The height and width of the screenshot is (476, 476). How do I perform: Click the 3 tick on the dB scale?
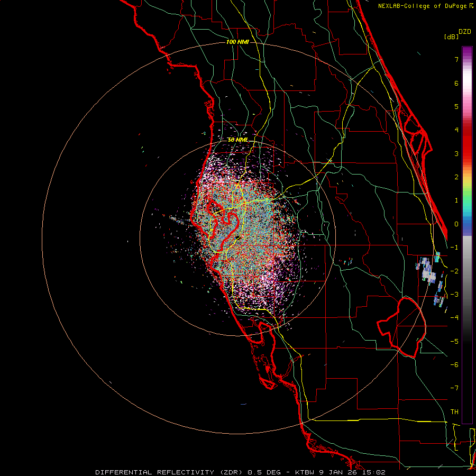(456, 153)
